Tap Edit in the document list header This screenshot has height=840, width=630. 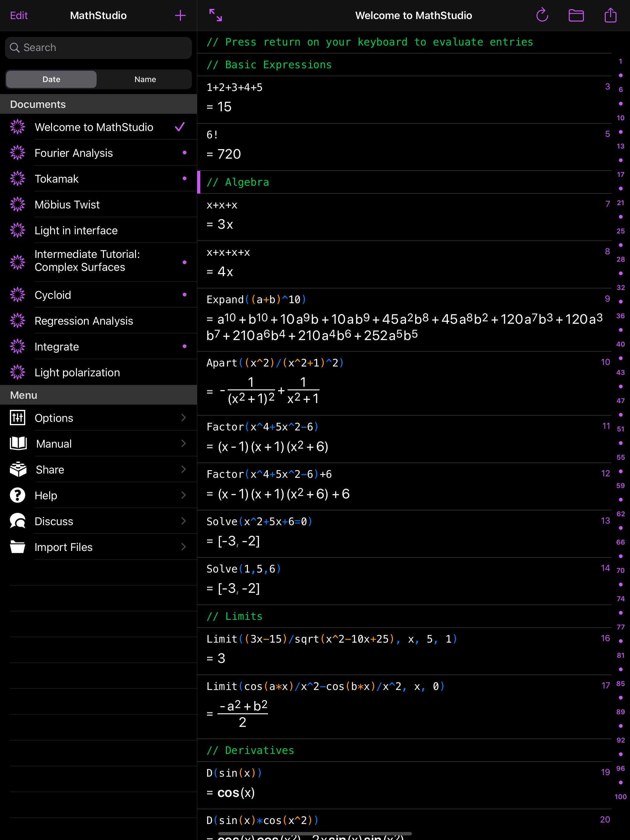(19, 15)
